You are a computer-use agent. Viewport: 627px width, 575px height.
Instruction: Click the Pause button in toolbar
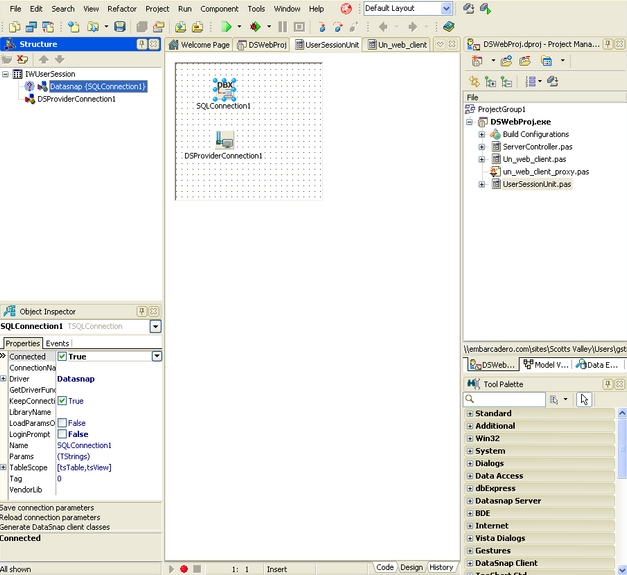[282, 27]
